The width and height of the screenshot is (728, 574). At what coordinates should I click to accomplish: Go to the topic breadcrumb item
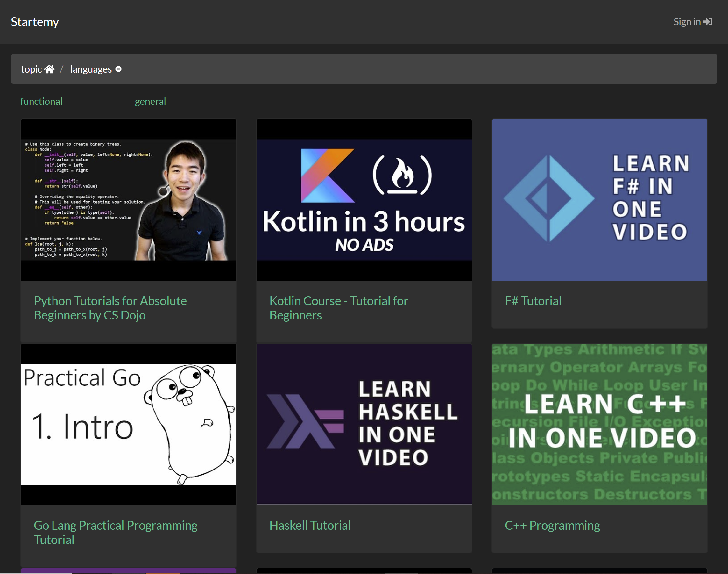31,69
